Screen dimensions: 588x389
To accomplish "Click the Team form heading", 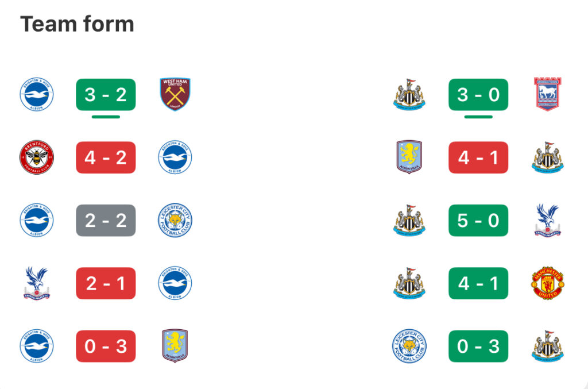I will [77, 24].
